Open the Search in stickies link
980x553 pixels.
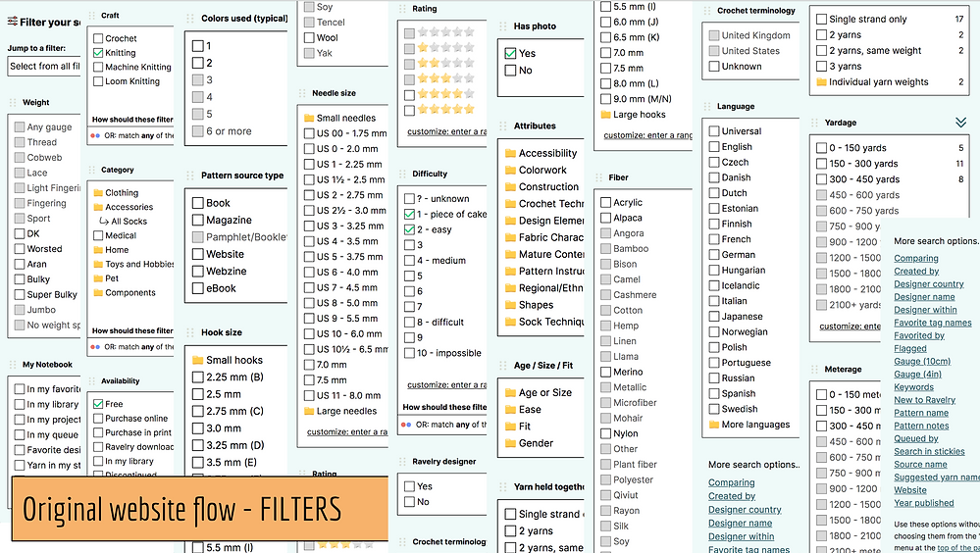coord(929,451)
